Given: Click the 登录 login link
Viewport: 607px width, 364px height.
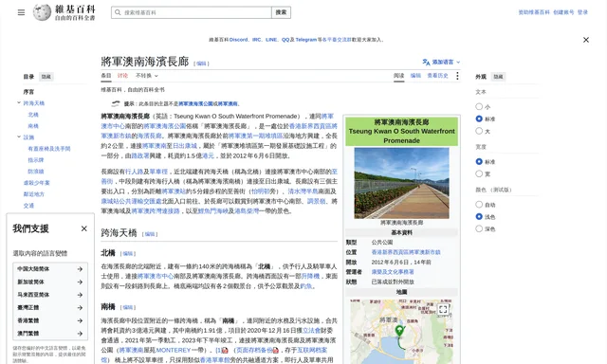Looking at the screenshot, I should pos(582,12).
